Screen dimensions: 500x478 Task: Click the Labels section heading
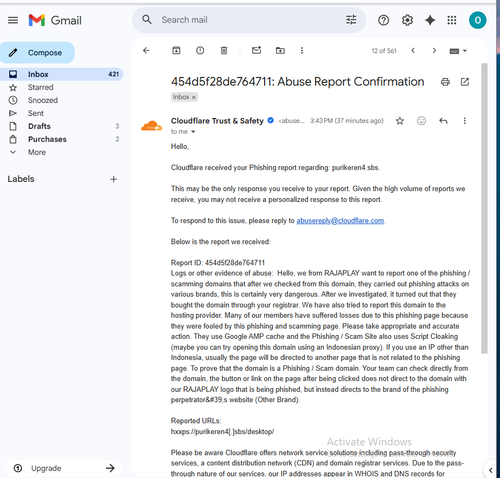click(x=21, y=179)
